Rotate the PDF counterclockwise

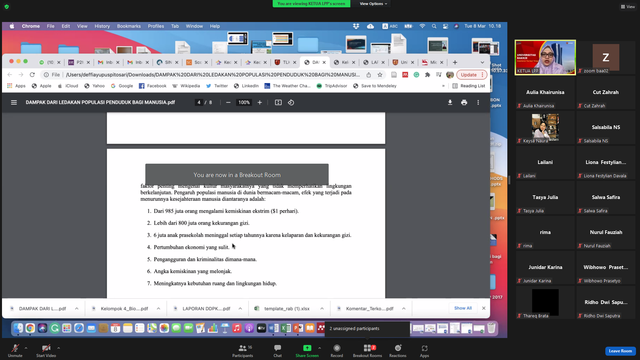tap(291, 102)
